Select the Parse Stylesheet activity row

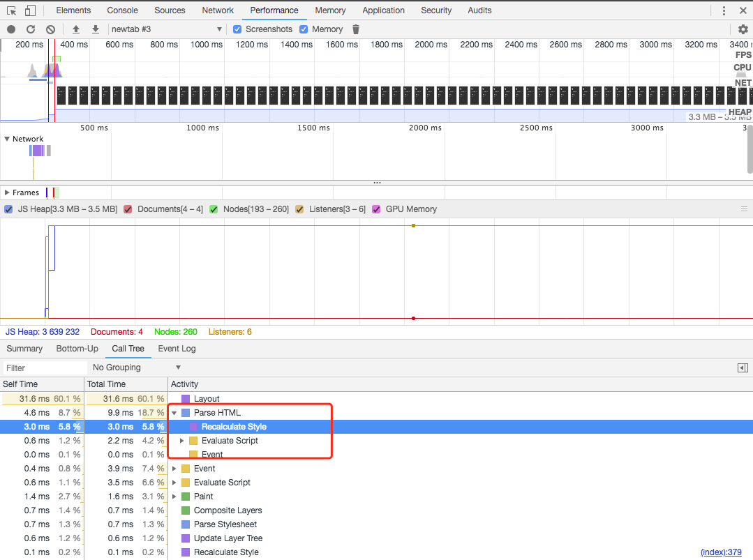[377, 524]
